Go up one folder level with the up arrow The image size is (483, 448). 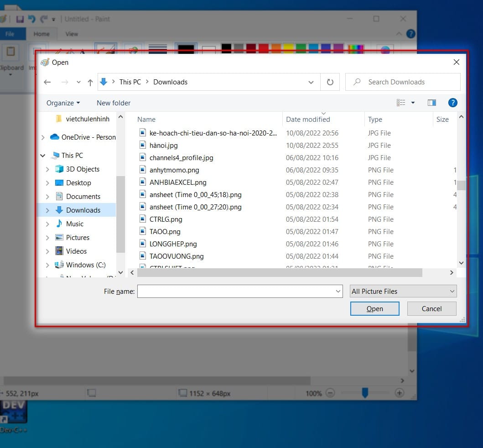90,82
